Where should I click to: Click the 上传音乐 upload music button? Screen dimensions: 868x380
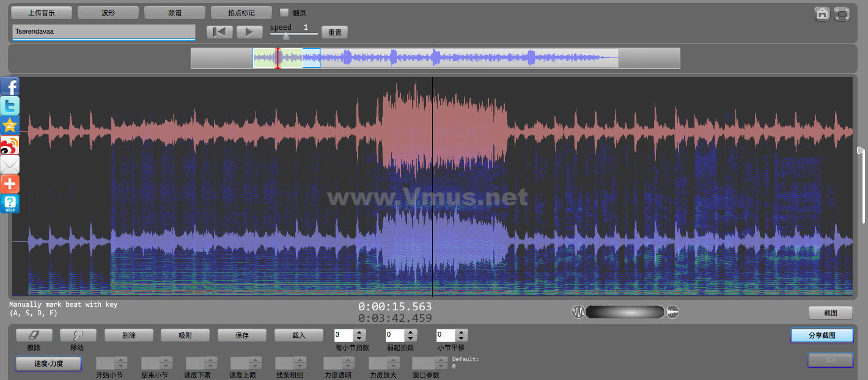click(42, 12)
